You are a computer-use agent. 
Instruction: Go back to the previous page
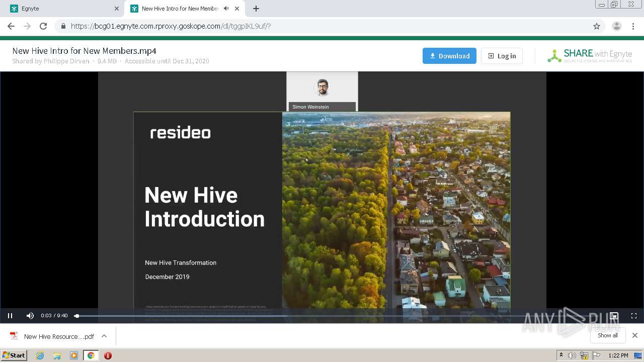coord(11,26)
